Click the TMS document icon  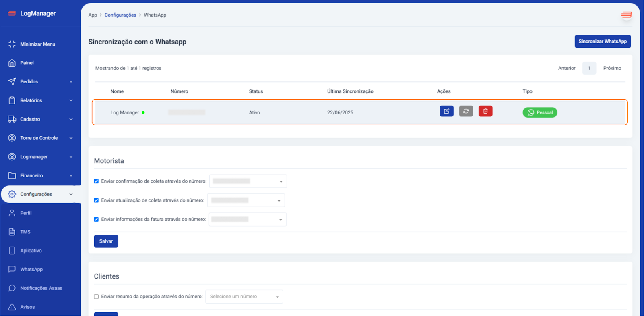12,232
